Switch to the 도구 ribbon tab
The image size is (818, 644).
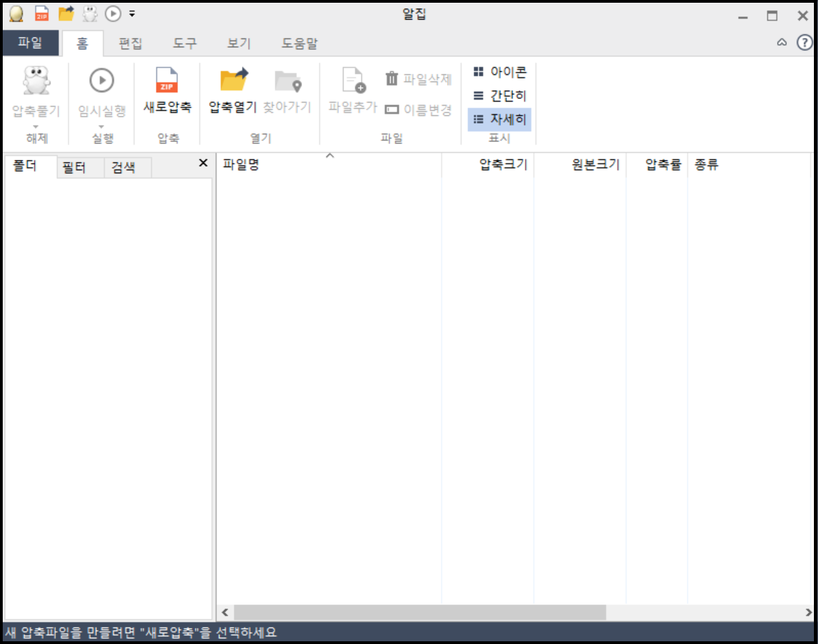click(185, 43)
